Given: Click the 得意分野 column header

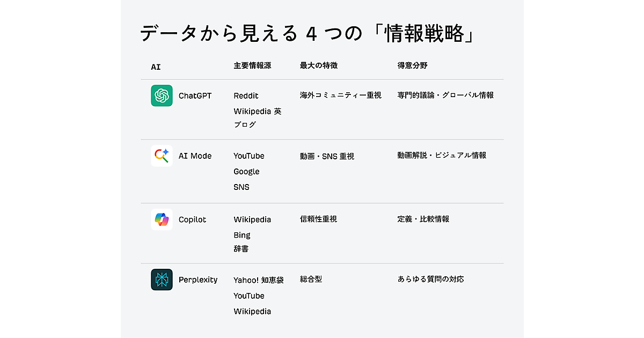Looking at the screenshot, I should point(412,65).
